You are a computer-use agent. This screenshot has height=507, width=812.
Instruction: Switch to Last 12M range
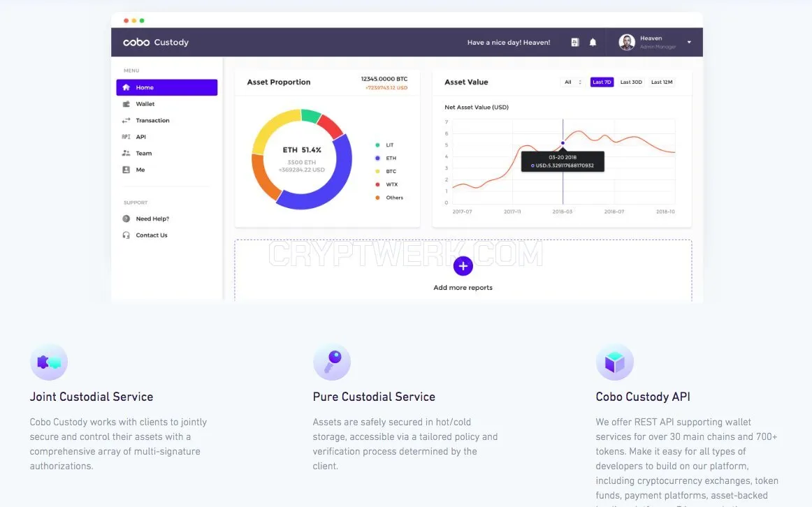pyautogui.click(x=662, y=82)
